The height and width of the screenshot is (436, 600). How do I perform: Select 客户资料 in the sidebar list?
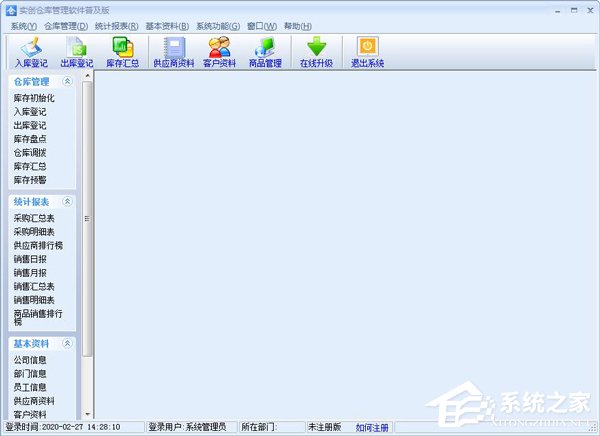point(30,414)
